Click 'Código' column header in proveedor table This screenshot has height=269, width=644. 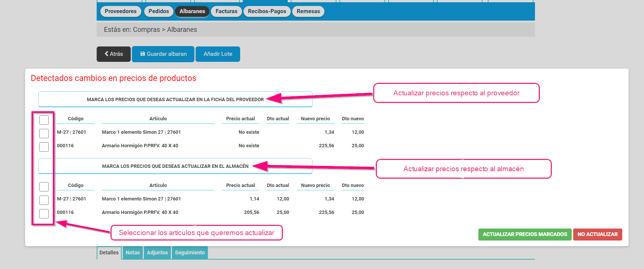76,119
